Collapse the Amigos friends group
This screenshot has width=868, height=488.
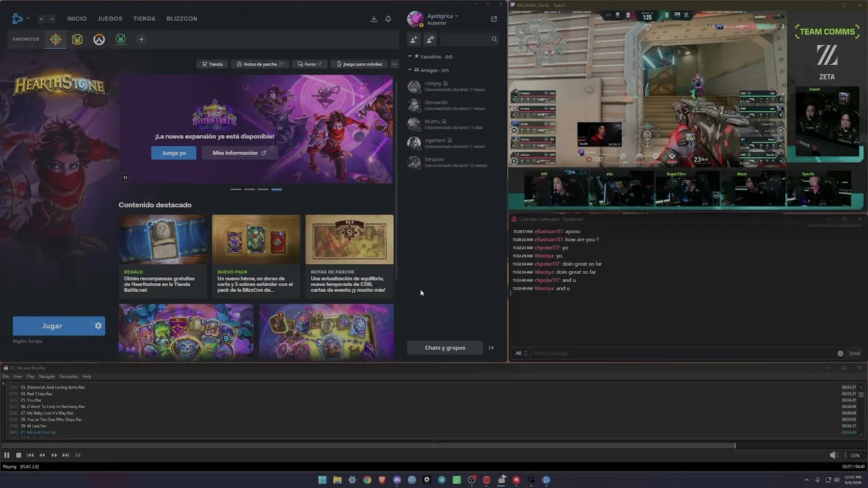[x=410, y=70]
